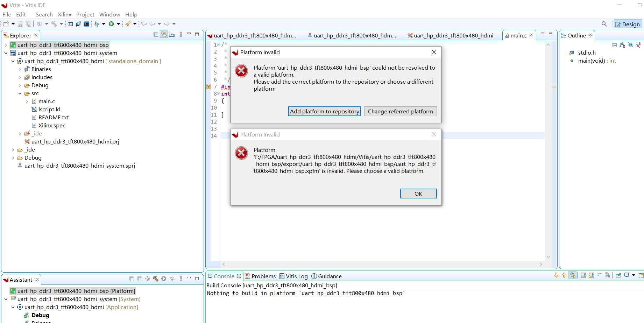This screenshot has height=323, width=644.
Task: Click Outline Sort alphabetically icon
Action: point(622,45)
